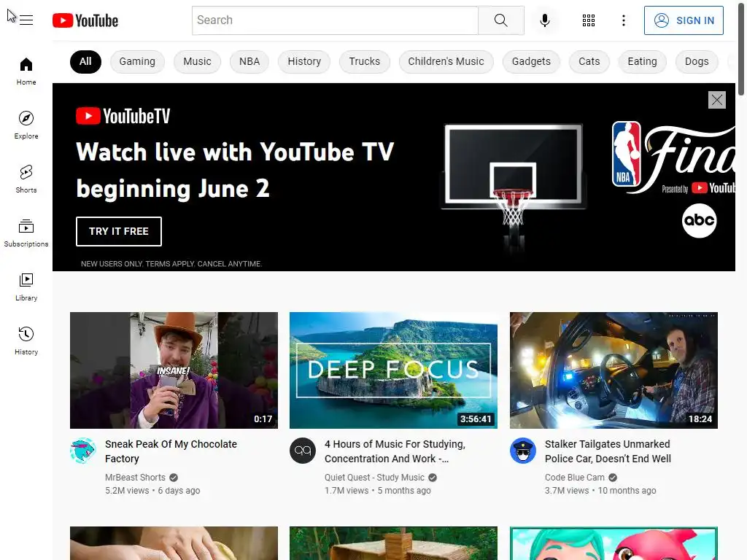The image size is (747, 560).
Task: Click Code Blue Cam channel name
Action: click(575, 478)
